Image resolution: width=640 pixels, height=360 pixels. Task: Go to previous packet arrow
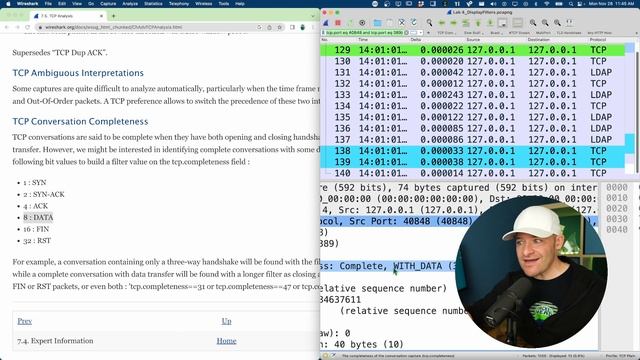[441, 23]
